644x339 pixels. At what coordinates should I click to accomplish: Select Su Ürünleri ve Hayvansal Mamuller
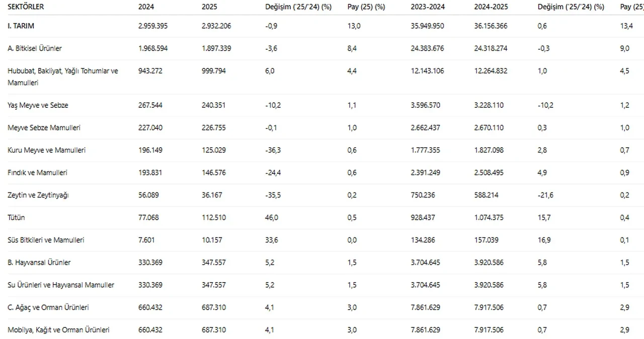[x=61, y=285]
